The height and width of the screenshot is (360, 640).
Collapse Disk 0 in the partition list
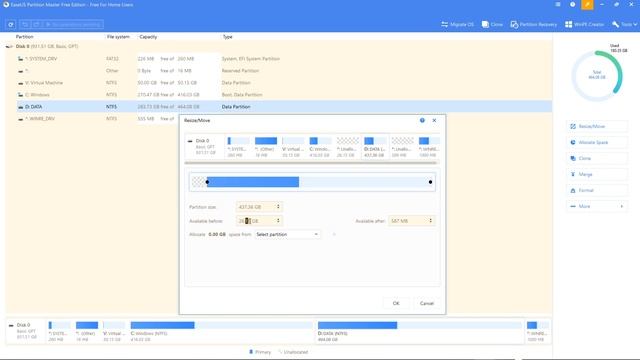tap(9, 47)
